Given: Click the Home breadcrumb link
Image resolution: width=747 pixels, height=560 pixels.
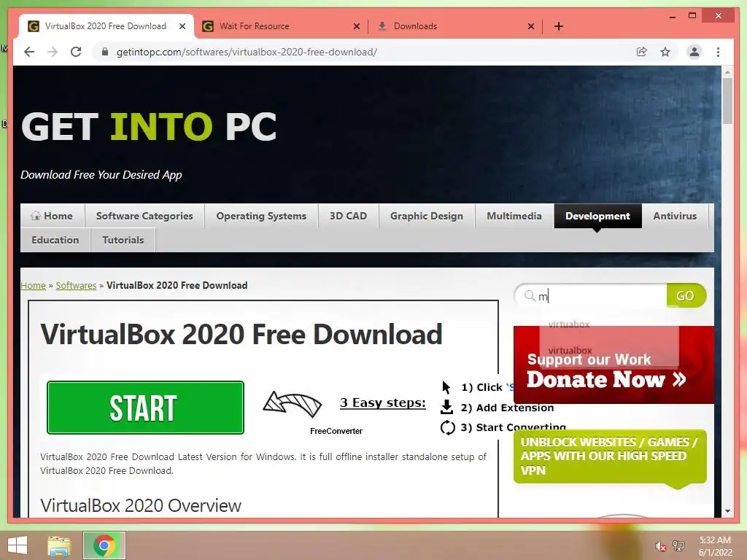Looking at the screenshot, I should (x=33, y=285).
